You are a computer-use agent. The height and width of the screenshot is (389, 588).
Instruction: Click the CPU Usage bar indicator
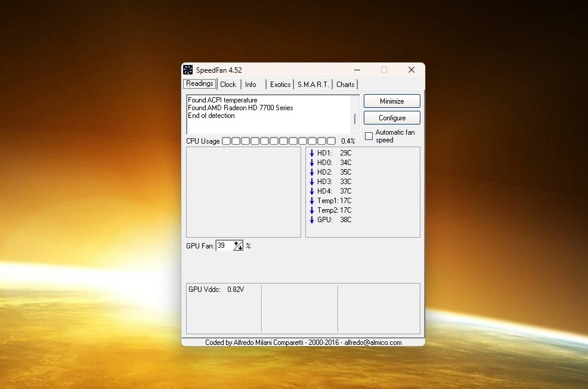pos(278,141)
